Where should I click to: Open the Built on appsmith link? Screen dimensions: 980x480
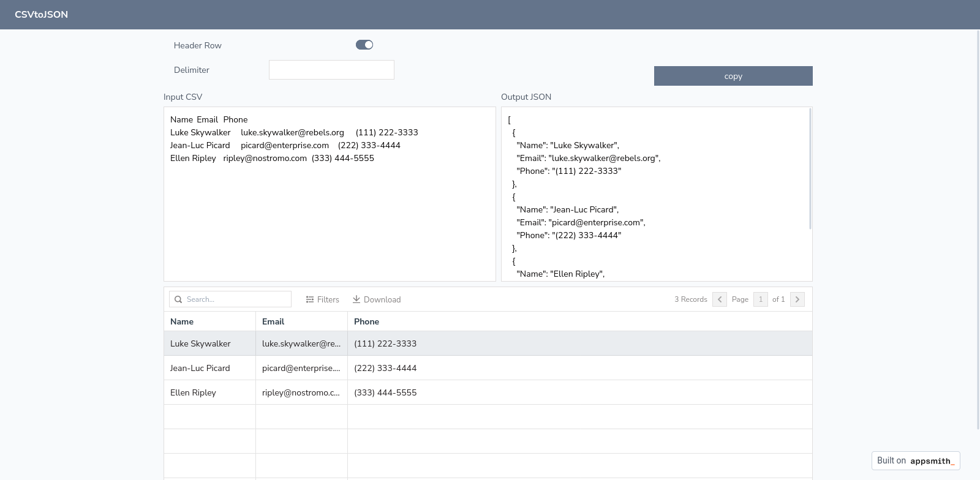click(915, 460)
